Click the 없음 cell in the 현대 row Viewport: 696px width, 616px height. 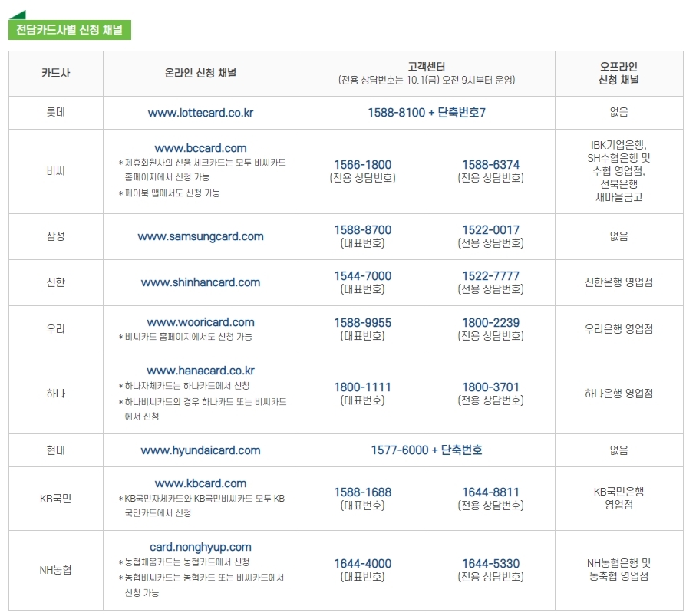tap(618, 450)
